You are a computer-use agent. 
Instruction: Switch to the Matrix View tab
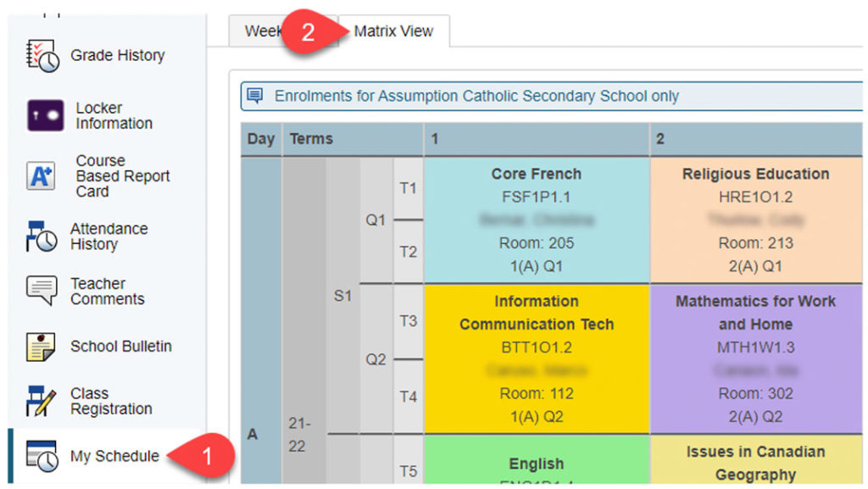click(393, 31)
